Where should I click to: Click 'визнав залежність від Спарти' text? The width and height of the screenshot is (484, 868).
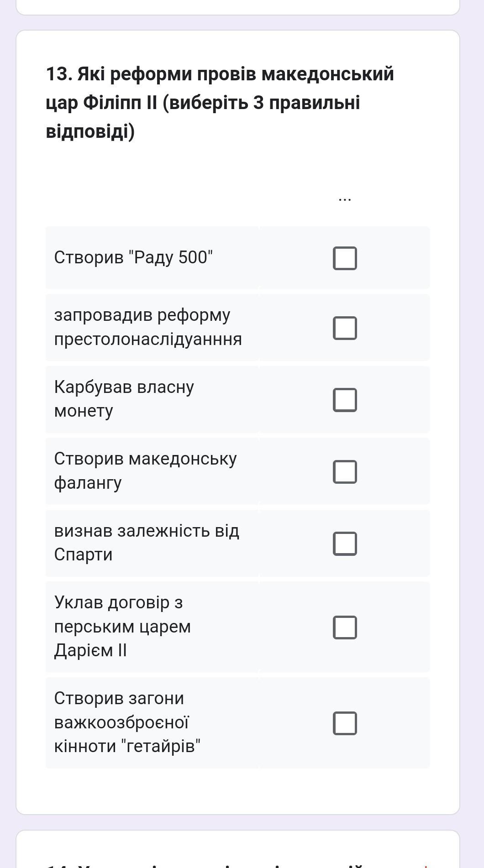coord(147,543)
